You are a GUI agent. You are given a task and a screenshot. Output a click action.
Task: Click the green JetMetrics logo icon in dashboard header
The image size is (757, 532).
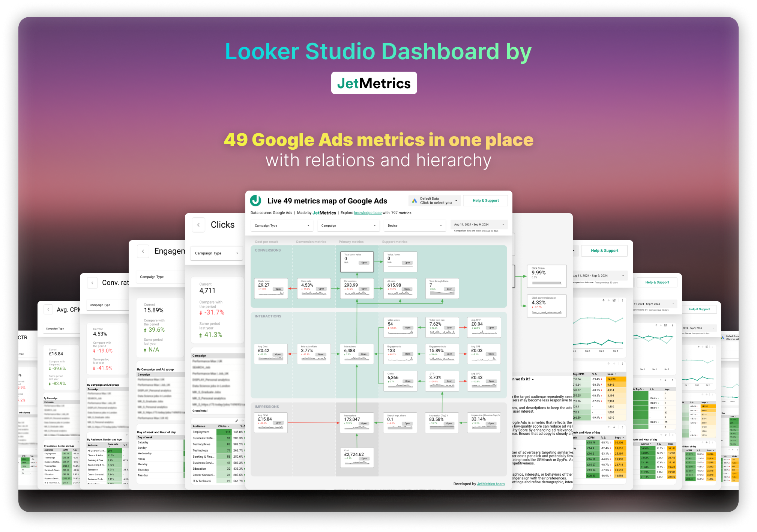pos(255,201)
